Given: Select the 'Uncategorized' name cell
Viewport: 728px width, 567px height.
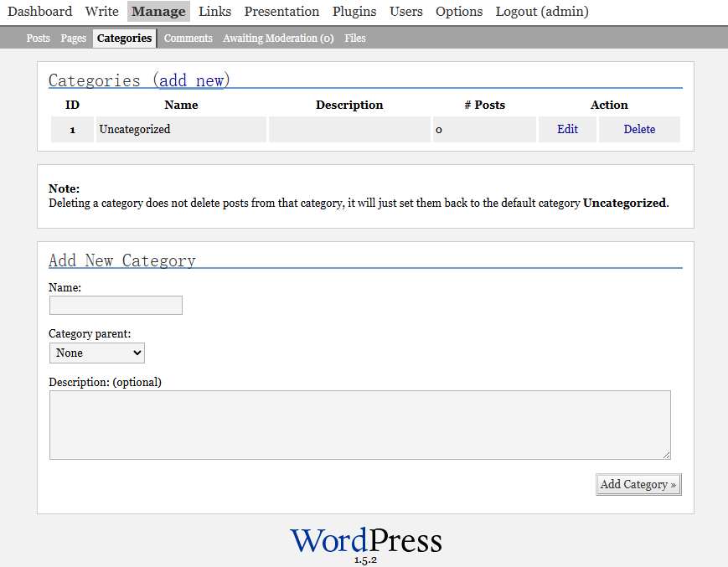Looking at the screenshot, I should 181,129.
